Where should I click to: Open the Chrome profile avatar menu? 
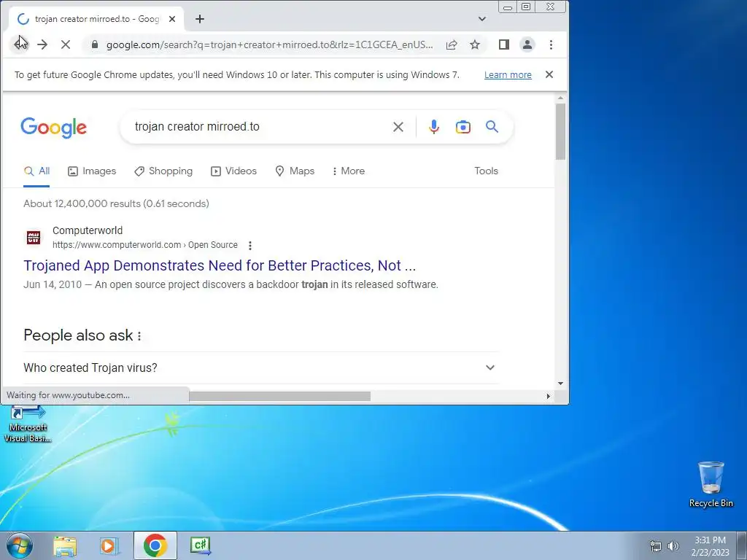coord(527,44)
